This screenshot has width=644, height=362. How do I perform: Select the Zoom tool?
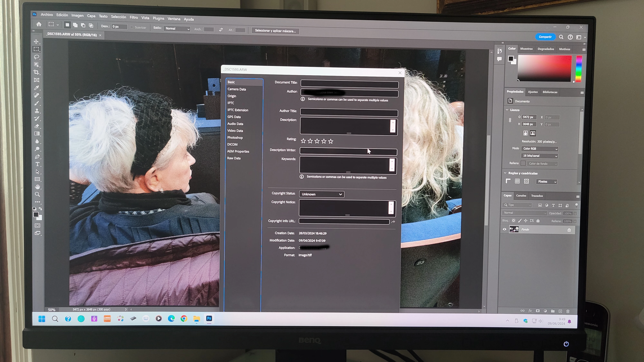point(38,194)
